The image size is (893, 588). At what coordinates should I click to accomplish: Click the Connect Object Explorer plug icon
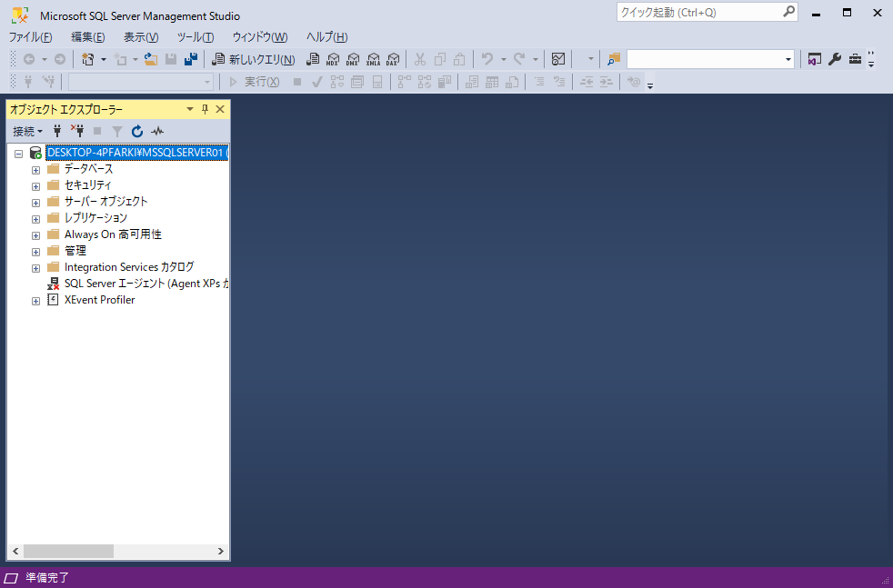point(57,132)
